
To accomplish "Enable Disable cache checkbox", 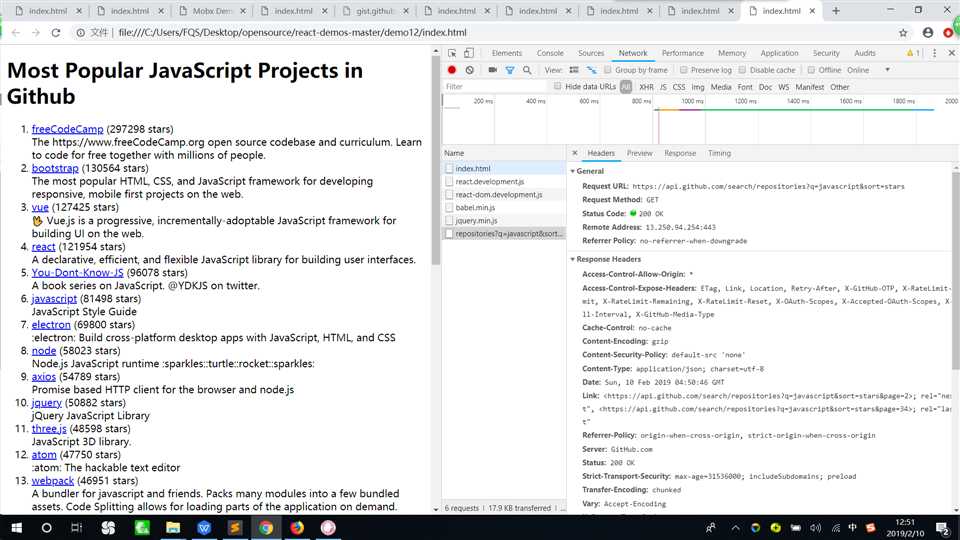I will point(742,70).
